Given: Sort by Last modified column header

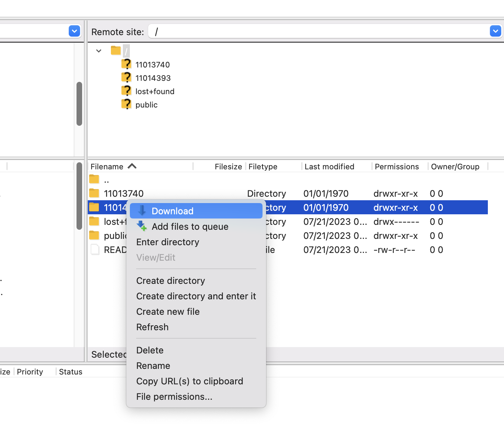Looking at the screenshot, I should 329,167.
